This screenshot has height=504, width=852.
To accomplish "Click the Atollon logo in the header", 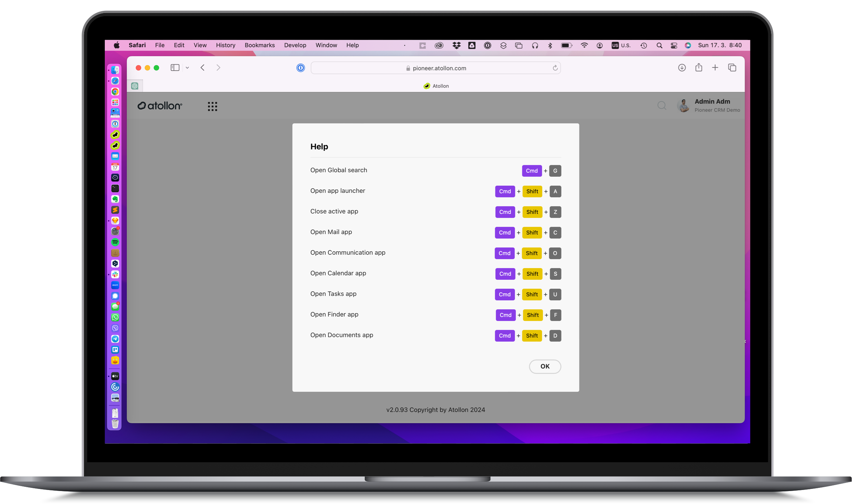I will tap(160, 105).
